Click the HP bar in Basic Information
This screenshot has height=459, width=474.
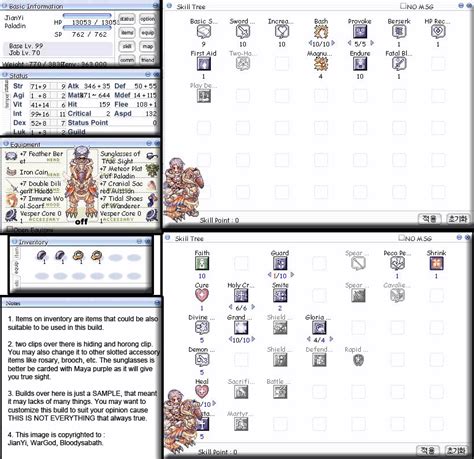[x=87, y=15]
